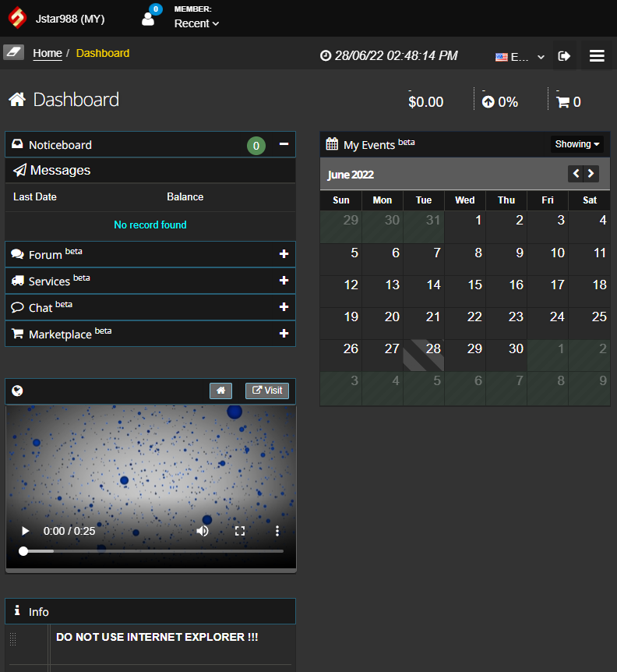Click the home icon button in video panel
This screenshot has height=672, width=617.
pyautogui.click(x=220, y=391)
